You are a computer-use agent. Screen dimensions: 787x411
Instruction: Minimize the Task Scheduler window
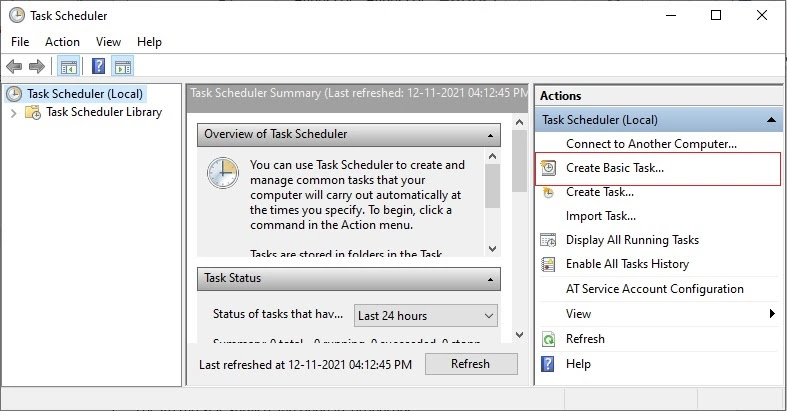tap(671, 15)
